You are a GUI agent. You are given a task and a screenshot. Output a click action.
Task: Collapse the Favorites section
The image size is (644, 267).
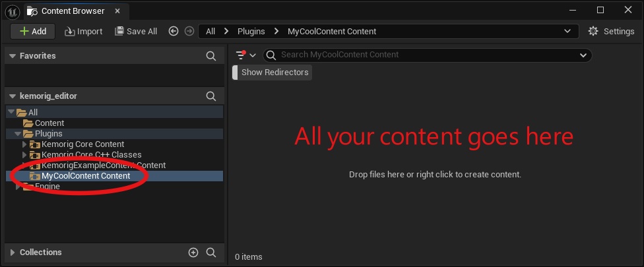tap(12, 56)
